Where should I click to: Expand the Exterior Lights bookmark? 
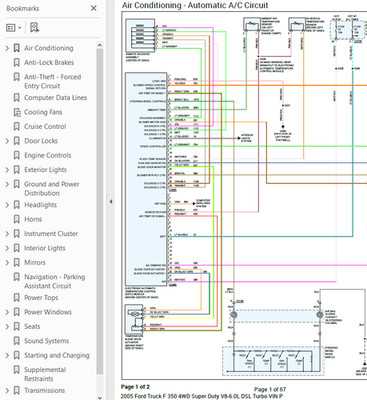(7, 170)
